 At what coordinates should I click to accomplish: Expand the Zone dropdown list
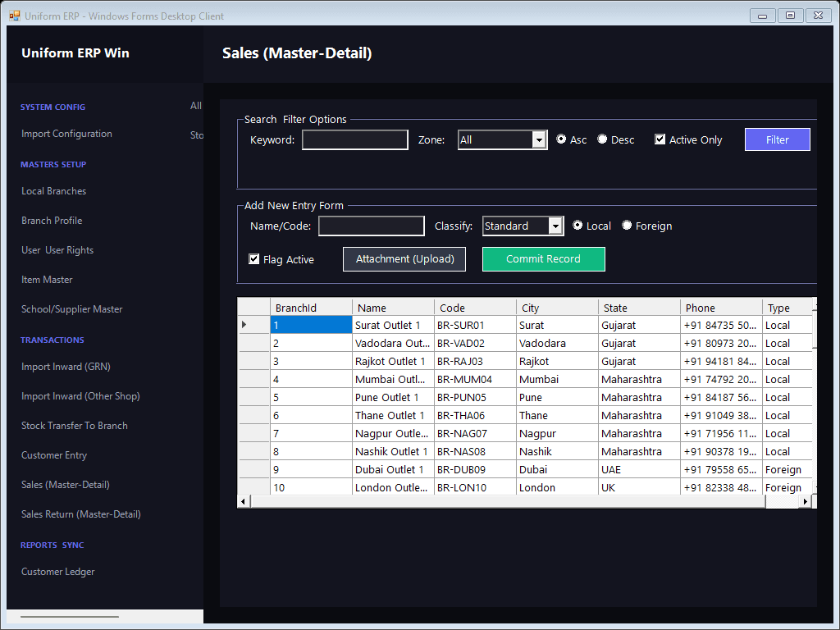(539, 140)
